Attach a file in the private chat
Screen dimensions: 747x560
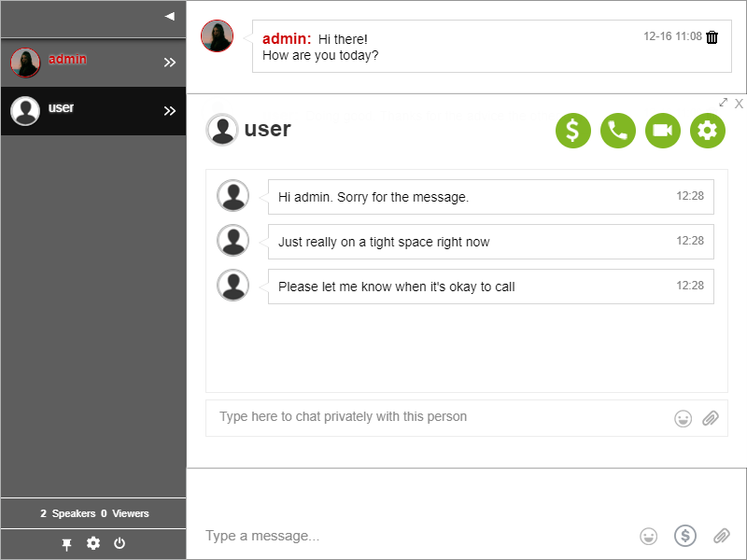(711, 417)
